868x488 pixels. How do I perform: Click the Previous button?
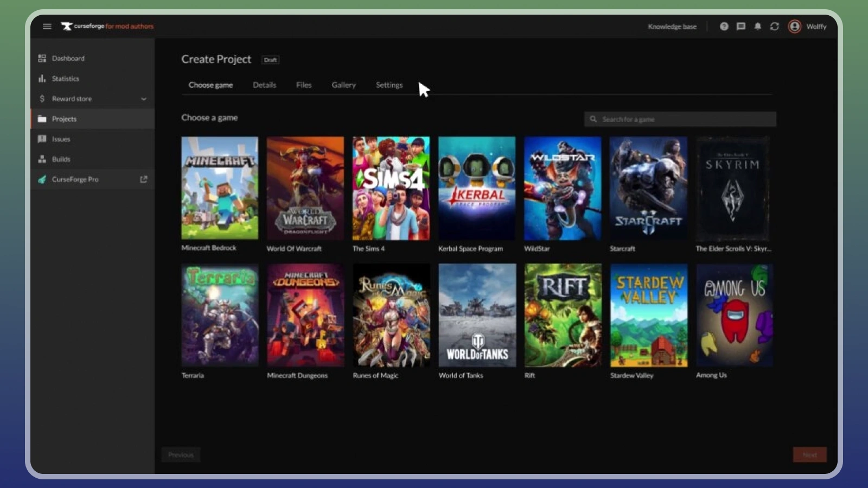pyautogui.click(x=181, y=454)
